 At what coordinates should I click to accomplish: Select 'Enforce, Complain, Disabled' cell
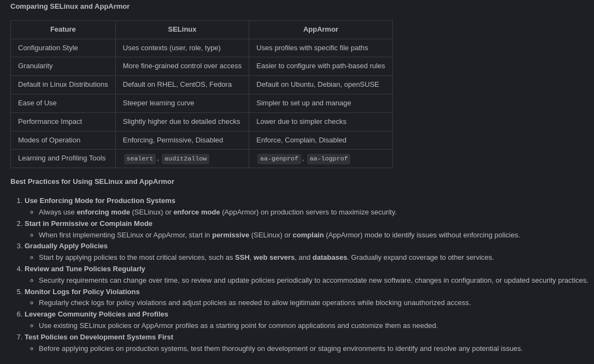[x=301, y=140]
